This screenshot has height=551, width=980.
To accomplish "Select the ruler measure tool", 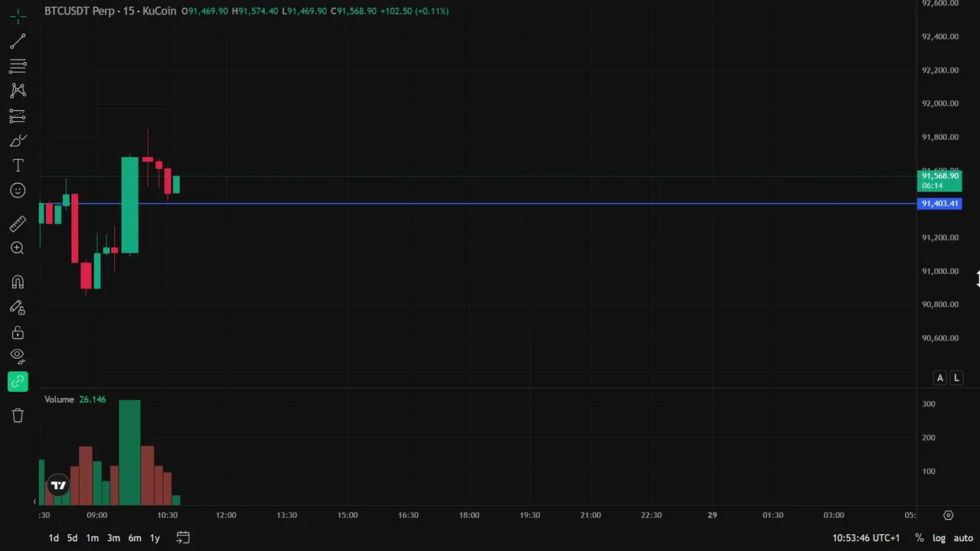I will point(18,223).
